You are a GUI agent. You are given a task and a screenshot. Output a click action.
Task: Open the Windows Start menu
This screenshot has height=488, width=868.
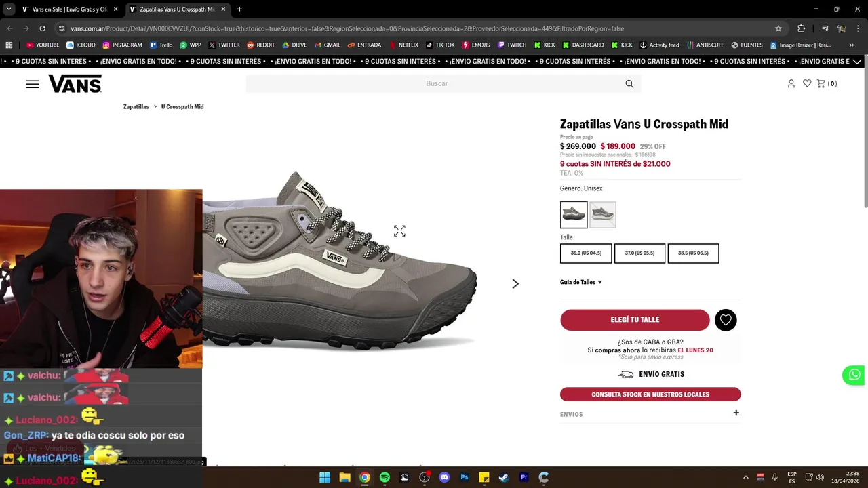click(x=325, y=477)
